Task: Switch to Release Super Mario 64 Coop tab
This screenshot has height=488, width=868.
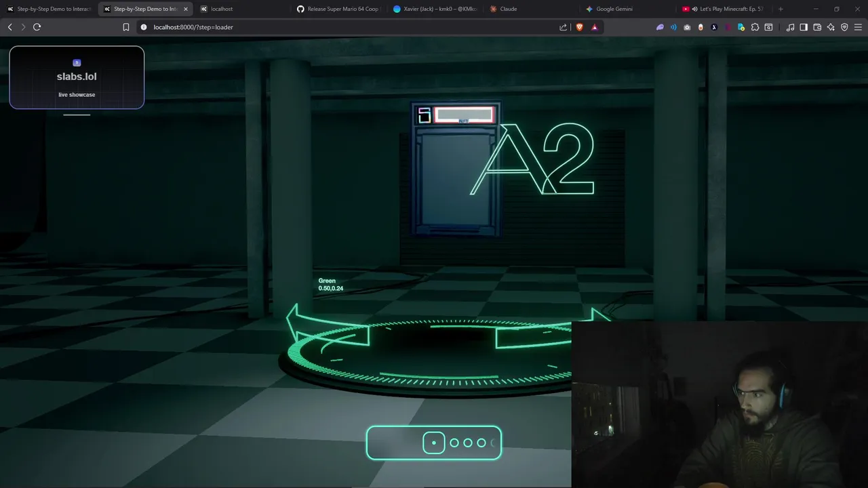Action: pos(338,9)
